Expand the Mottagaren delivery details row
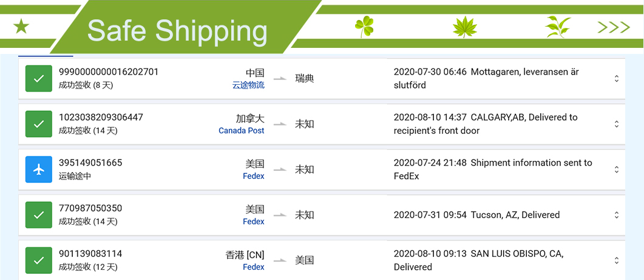Viewport: 644px width, 280px height. 617,79
